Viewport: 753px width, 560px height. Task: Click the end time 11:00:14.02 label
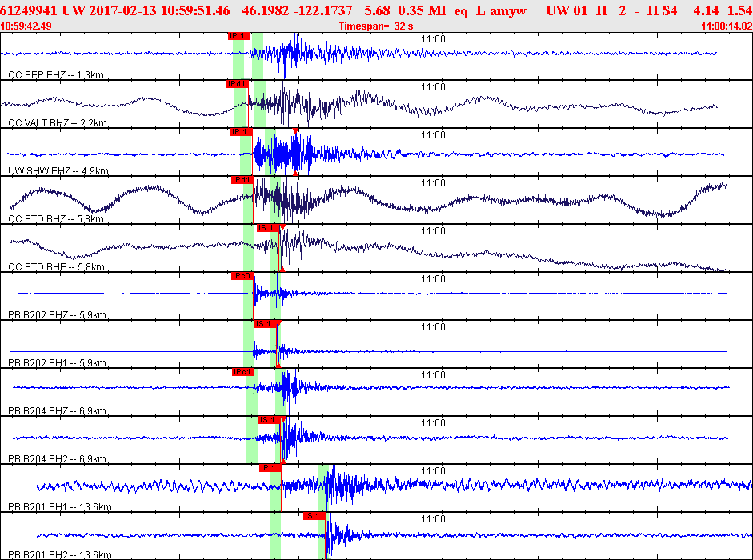tap(726, 26)
